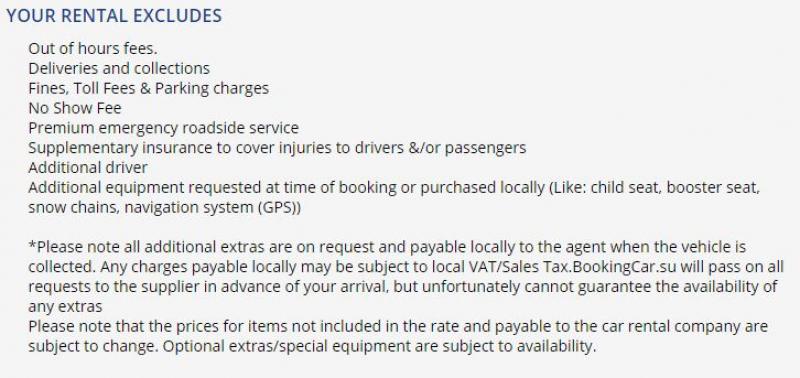
Task: Click the 'YOUR RENTAL EXCLUDES' heading
Action: pyautogui.click(x=114, y=16)
